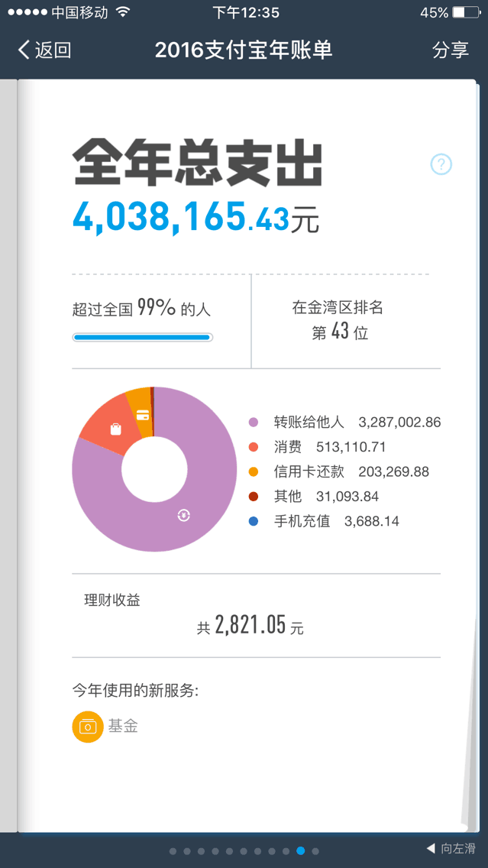Open the question mark help icon
The image size is (488, 868).
[x=441, y=164]
